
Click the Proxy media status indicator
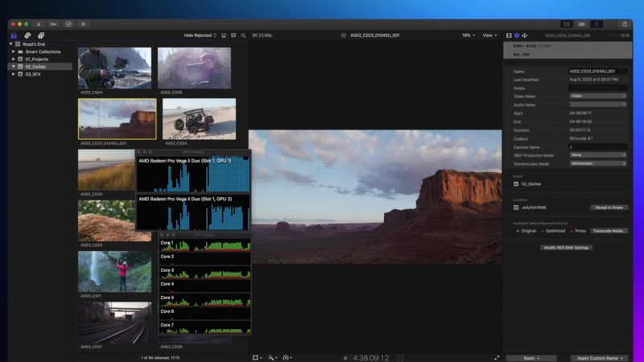click(x=578, y=231)
